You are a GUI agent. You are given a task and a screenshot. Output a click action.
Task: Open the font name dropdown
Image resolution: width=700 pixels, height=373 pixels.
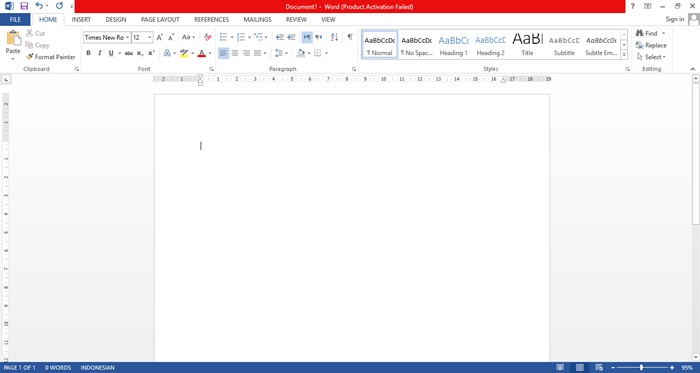tap(128, 37)
